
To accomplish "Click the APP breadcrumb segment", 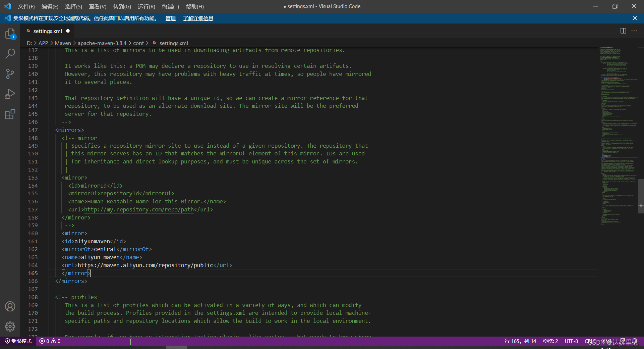I will tap(43, 43).
